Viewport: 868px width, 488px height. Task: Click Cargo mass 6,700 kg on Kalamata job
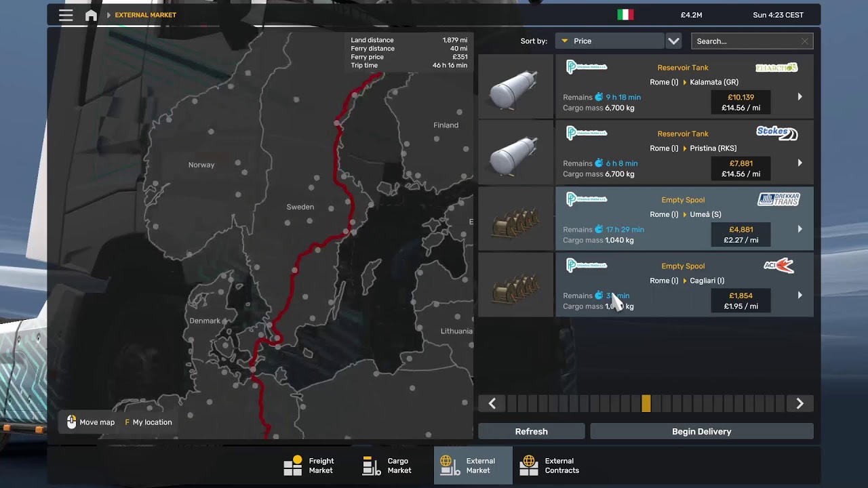coord(599,108)
